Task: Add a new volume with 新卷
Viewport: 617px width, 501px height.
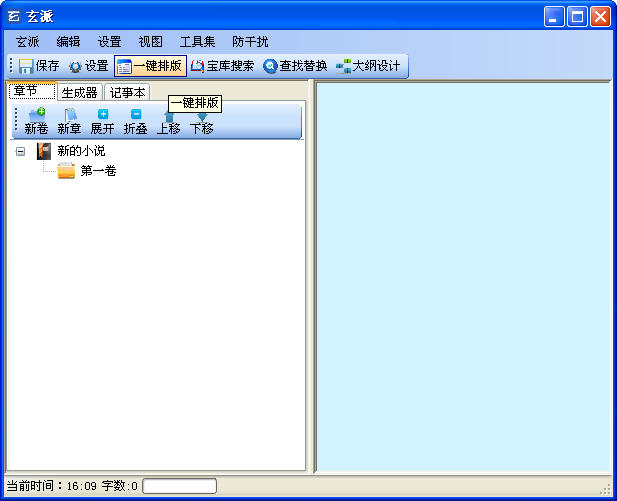Action: [36, 122]
